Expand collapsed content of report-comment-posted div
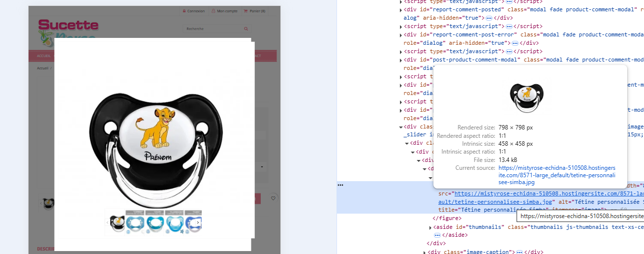 (489, 18)
